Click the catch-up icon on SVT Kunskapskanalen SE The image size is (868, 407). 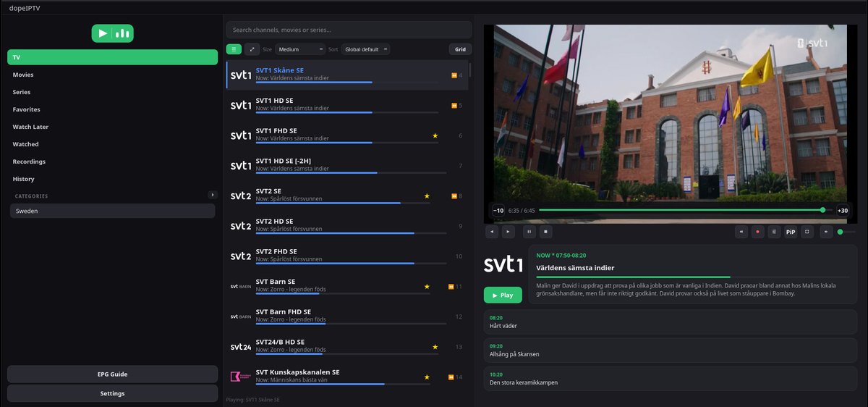tap(451, 377)
